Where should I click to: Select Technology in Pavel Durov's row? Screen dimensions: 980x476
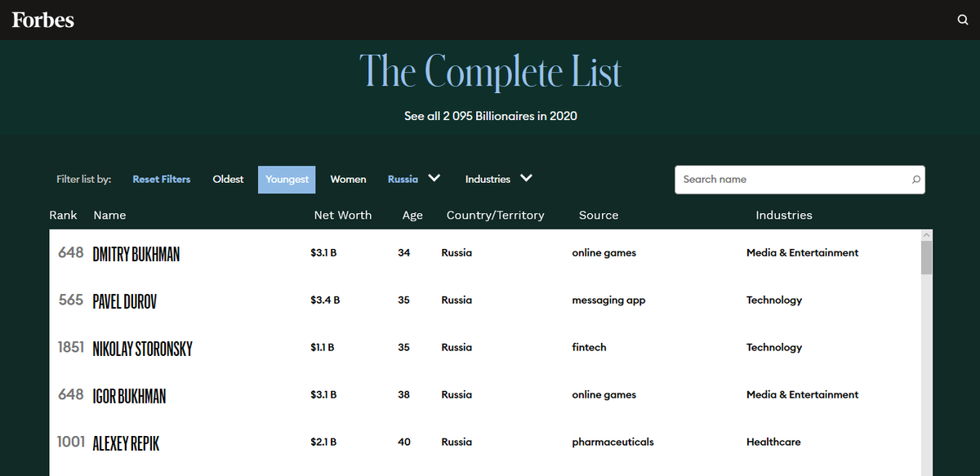coord(774,300)
